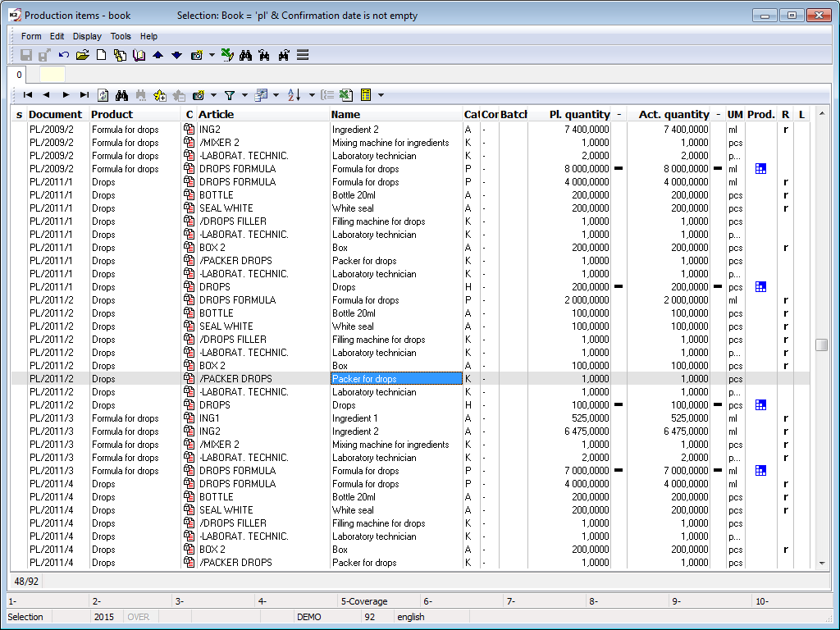Open the sort options dropdown arrow

[x=312, y=95]
